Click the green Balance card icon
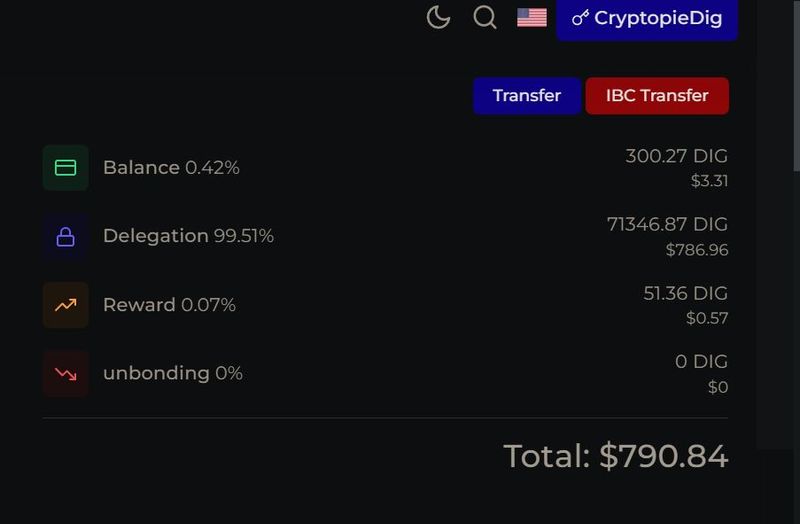Image resolution: width=800 pixels, height=524 pixels. pos(66,168)
